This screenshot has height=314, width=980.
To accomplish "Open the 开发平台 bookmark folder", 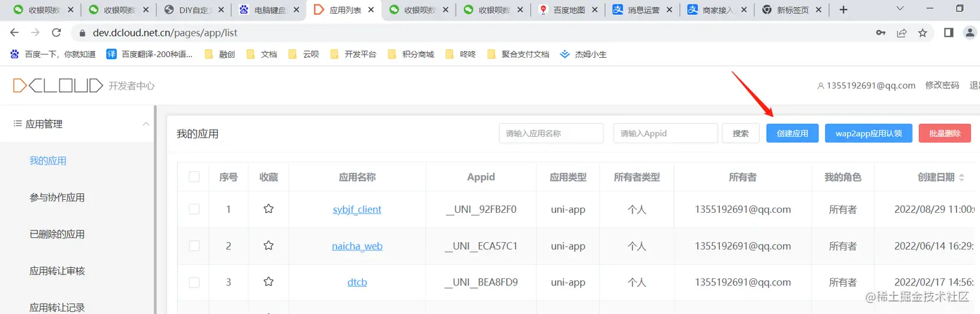I will 353,54.
